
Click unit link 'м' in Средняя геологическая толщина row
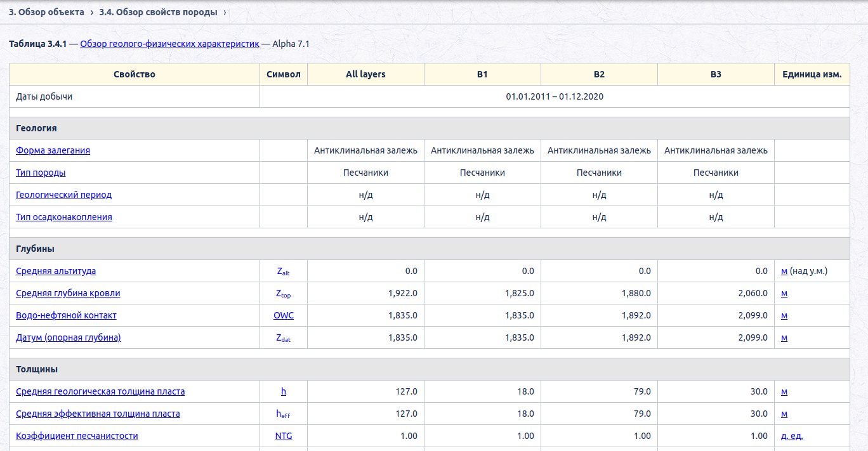(784, 391)
